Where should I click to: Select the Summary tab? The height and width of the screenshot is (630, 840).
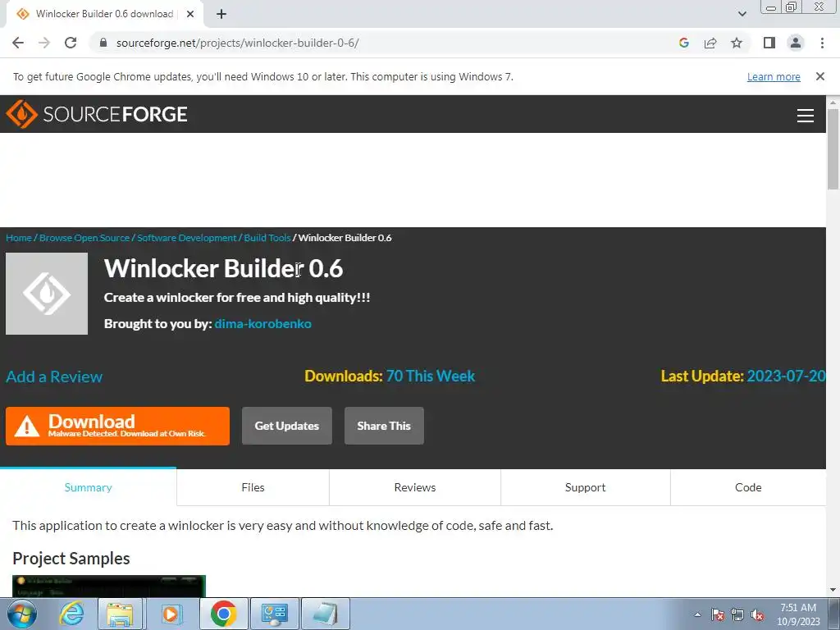coord(89,487)
